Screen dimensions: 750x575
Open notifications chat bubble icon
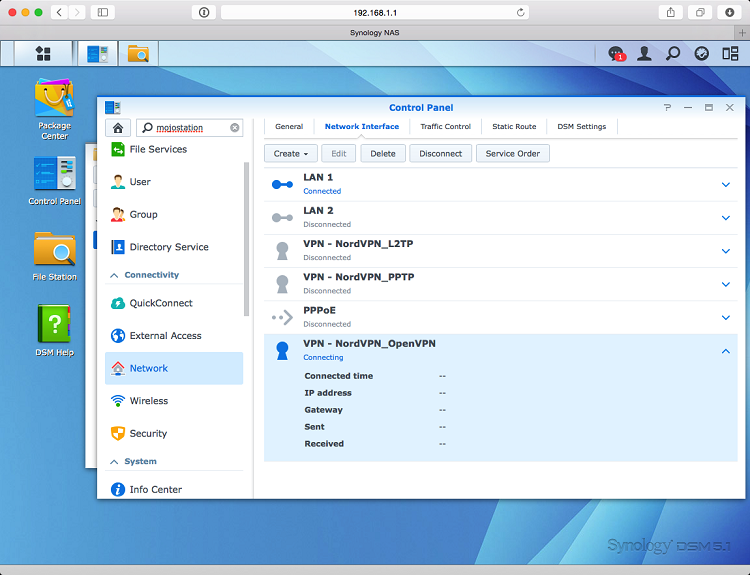pyautogui.click(x=616, y=53)
